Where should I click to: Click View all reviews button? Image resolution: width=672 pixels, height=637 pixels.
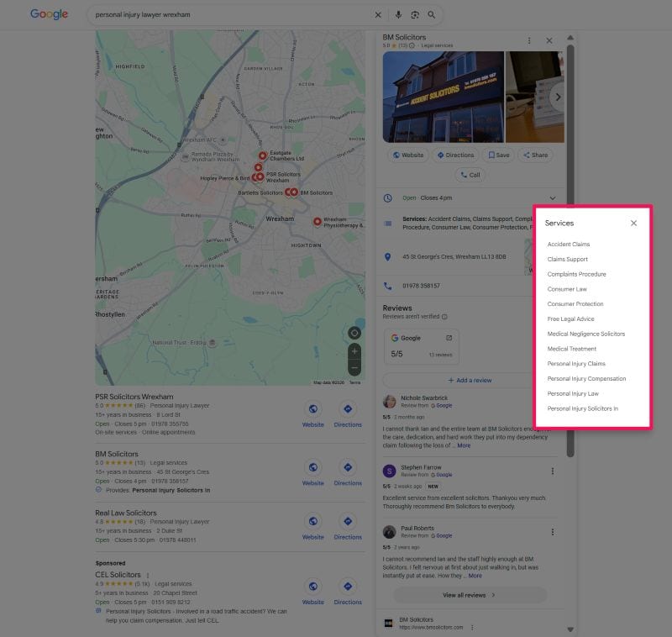point(470,595)
